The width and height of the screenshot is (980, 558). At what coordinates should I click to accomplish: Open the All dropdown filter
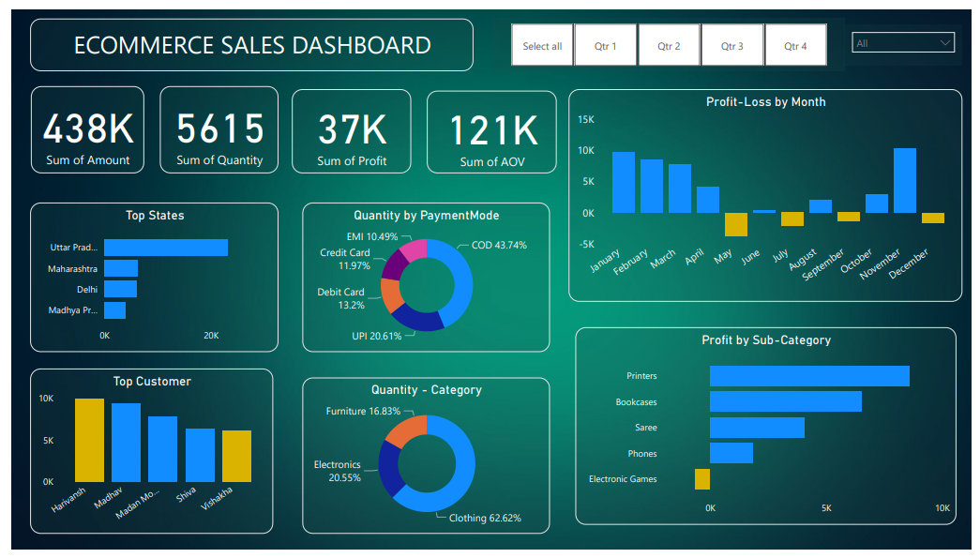point(901,41)
